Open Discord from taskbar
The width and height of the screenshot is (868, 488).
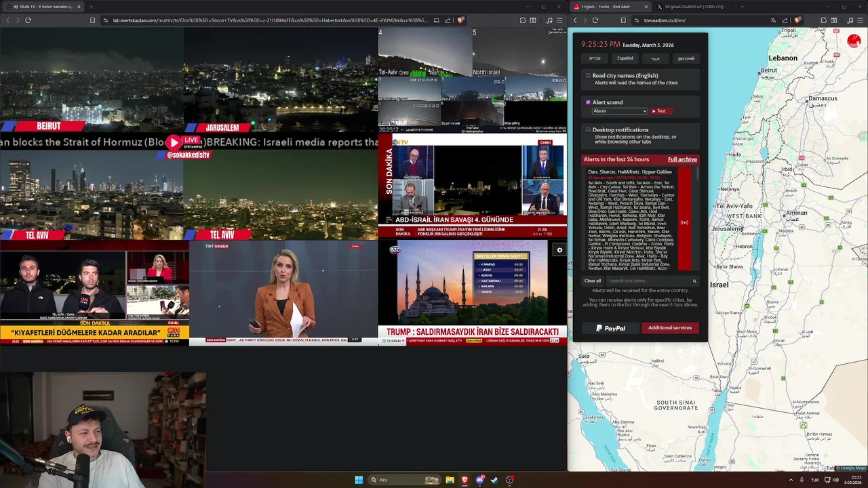click(480, 480)
